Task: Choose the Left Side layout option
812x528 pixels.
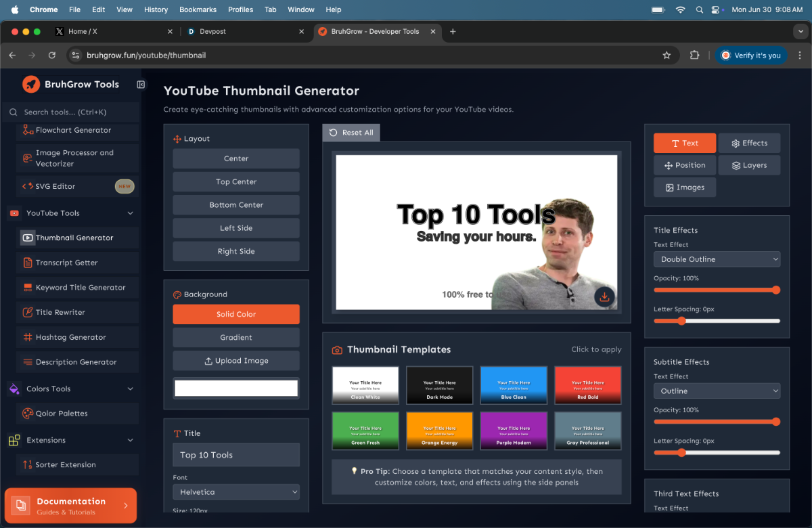Action: click(236, 228)
